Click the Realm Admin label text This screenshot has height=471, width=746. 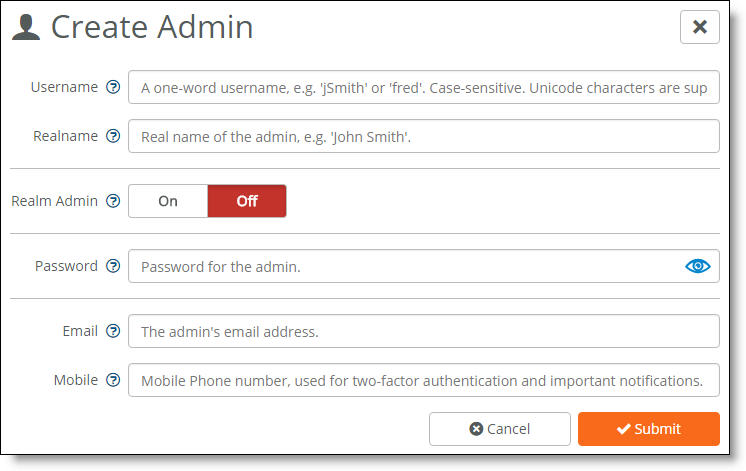[x=54, y=201]
